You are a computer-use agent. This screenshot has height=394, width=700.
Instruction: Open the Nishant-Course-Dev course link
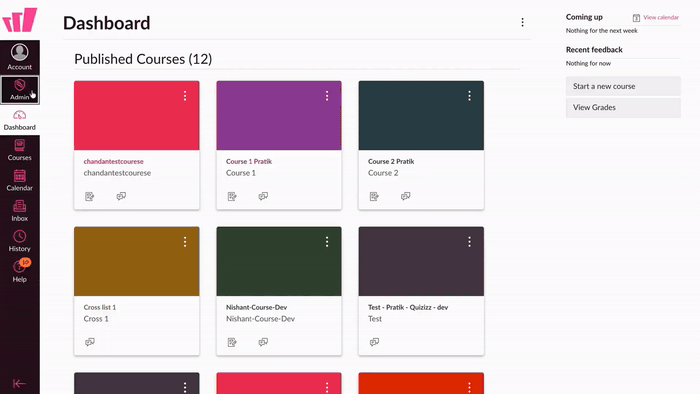(x=256, y=307)
